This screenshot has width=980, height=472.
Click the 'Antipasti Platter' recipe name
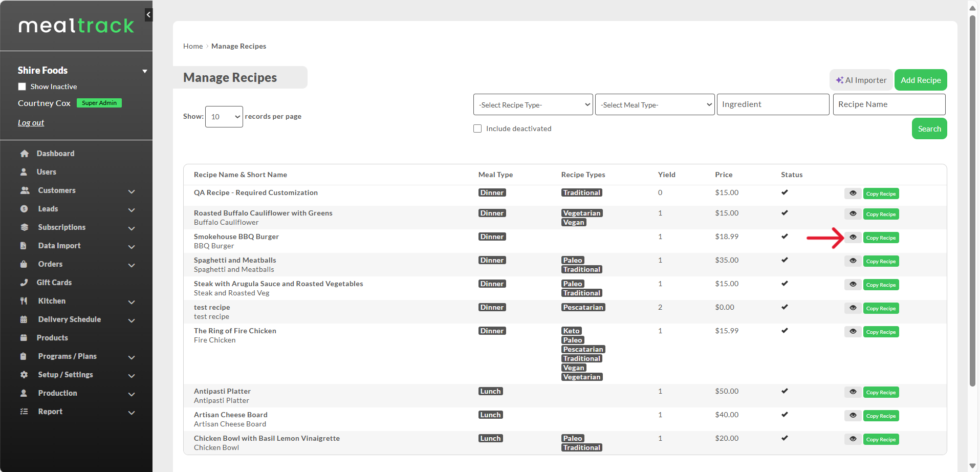point(222,391)
